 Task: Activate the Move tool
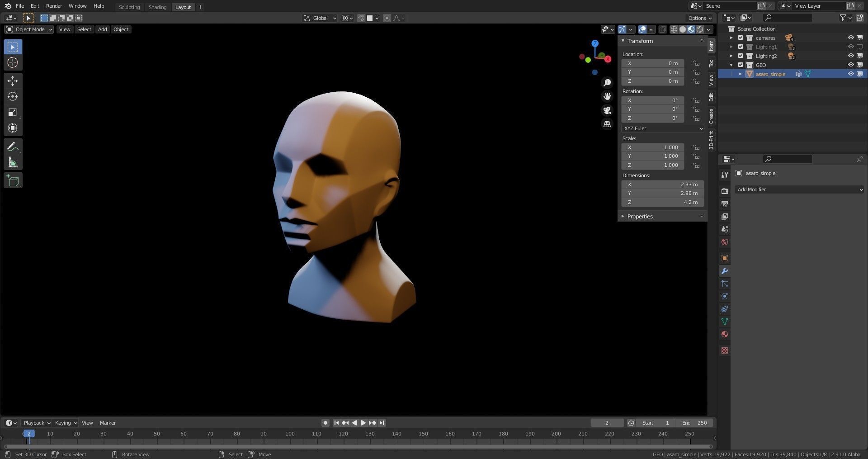click(x=13, y=81)
